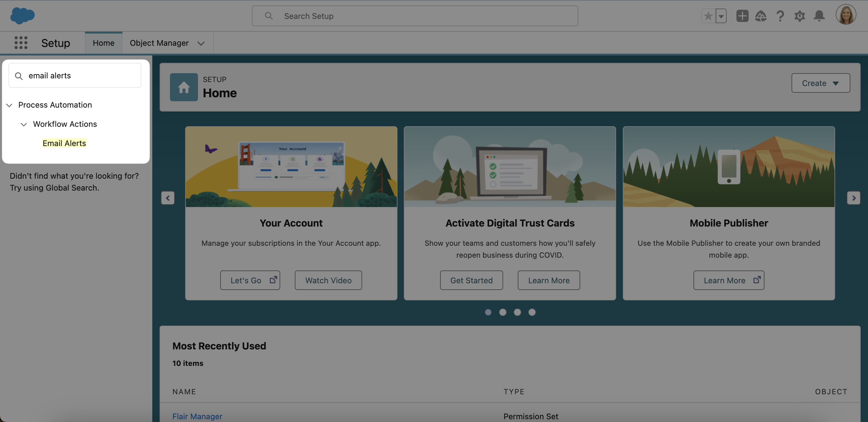Click the Watch Video button
Screen dimensions: 868x422
pos(328,280)
